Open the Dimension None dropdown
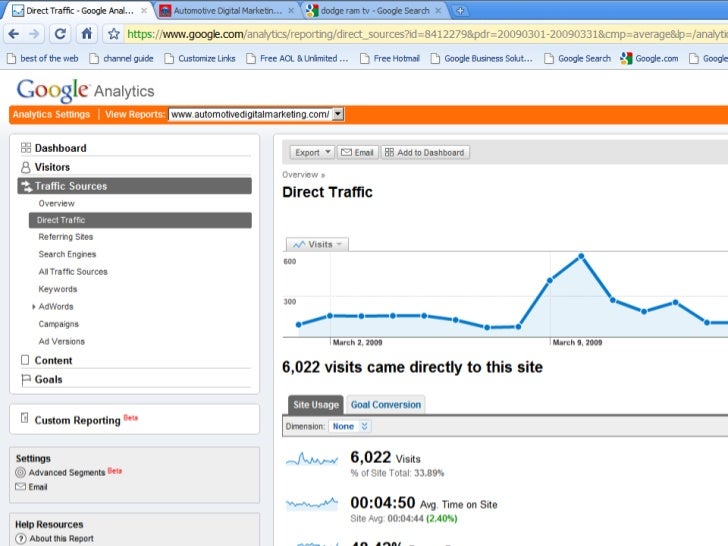The width and height of the screenshot is (728, 546). (350, 426)
